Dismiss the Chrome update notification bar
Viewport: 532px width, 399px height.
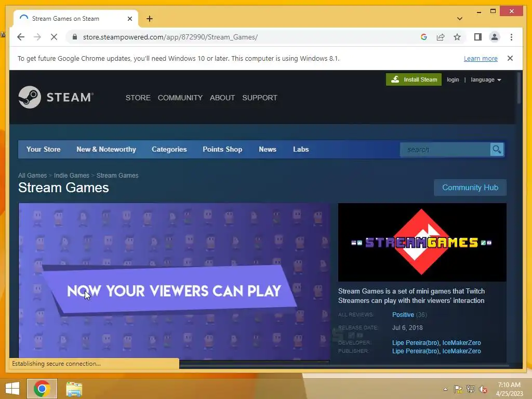(510, 58)
